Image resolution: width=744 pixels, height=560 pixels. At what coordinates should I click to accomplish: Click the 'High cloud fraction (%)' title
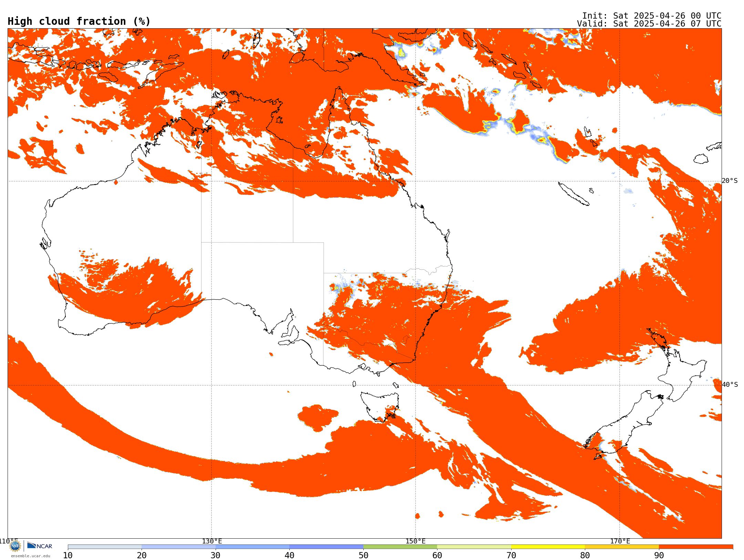point(79,21)
